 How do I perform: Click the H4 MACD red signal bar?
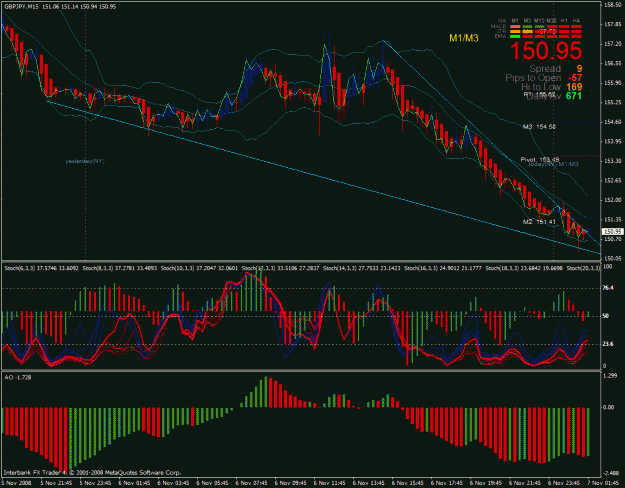coord(576,26)
